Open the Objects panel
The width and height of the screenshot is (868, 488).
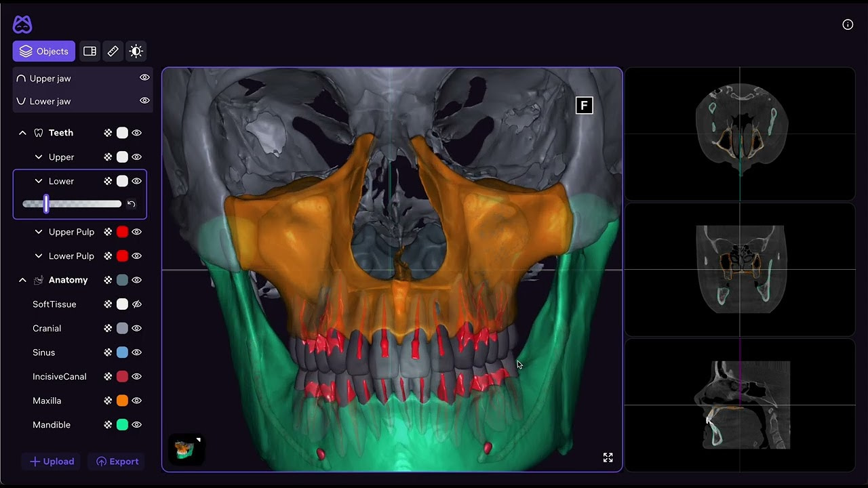click(43, 51)
